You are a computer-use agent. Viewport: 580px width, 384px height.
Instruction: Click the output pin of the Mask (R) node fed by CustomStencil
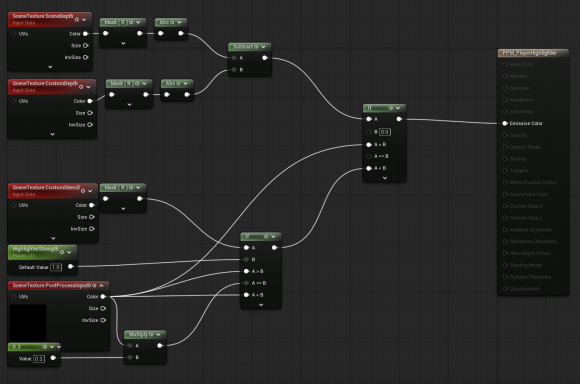140,199
